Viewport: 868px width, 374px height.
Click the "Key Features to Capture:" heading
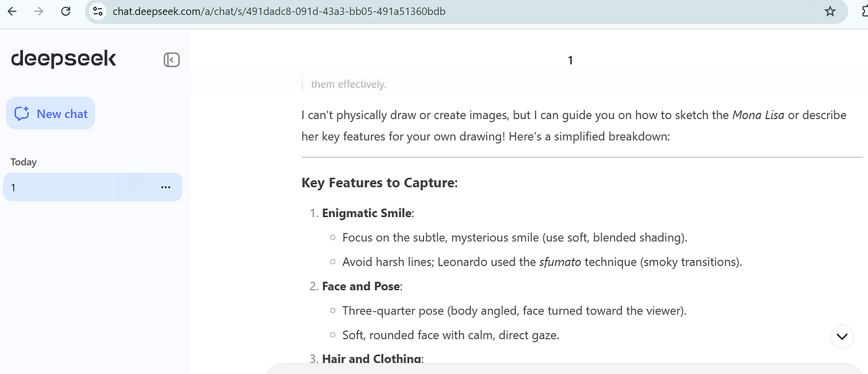coord(379,183)
